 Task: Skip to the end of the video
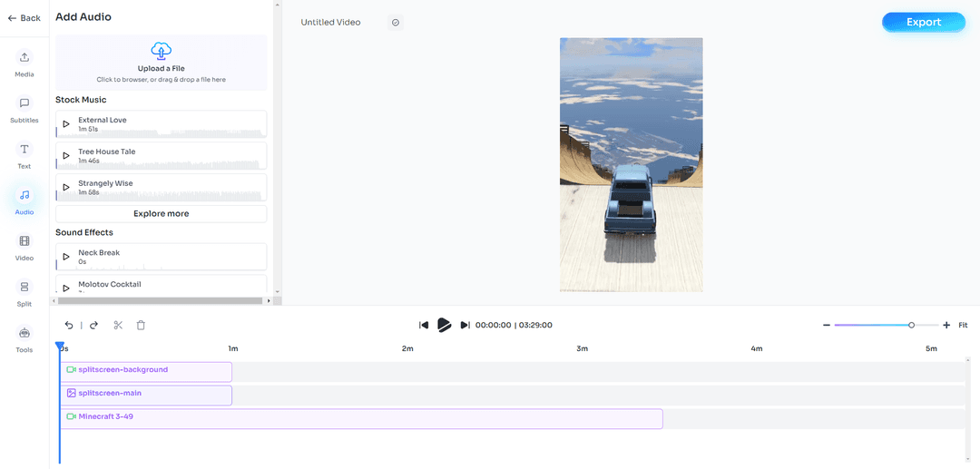click(x=465, y=325)
